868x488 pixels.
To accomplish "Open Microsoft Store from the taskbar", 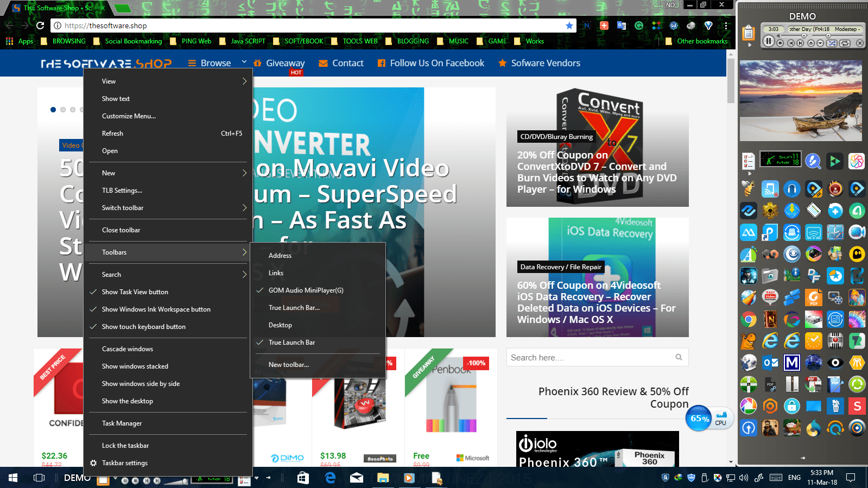I will point(303,478).
